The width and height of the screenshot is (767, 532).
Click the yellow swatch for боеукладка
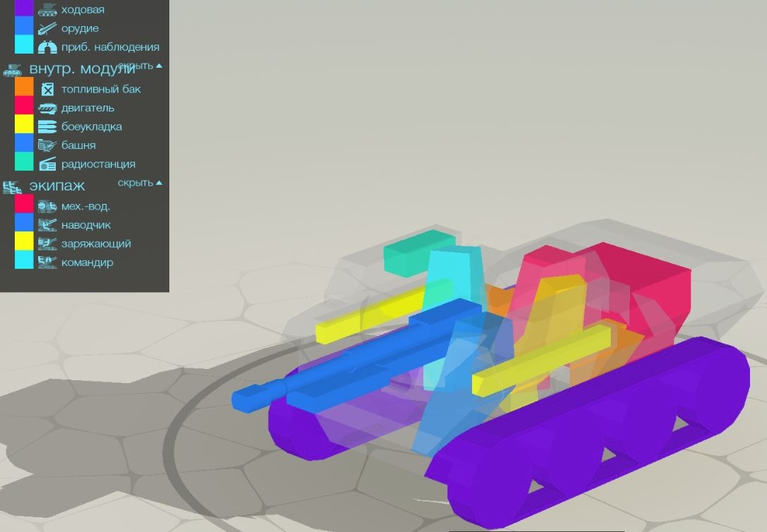pos(24,123)
